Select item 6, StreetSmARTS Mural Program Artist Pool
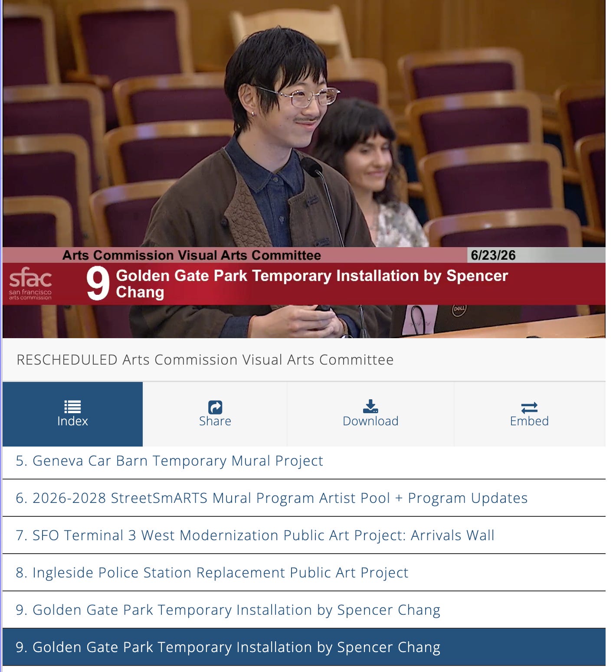 click(304, 498)
